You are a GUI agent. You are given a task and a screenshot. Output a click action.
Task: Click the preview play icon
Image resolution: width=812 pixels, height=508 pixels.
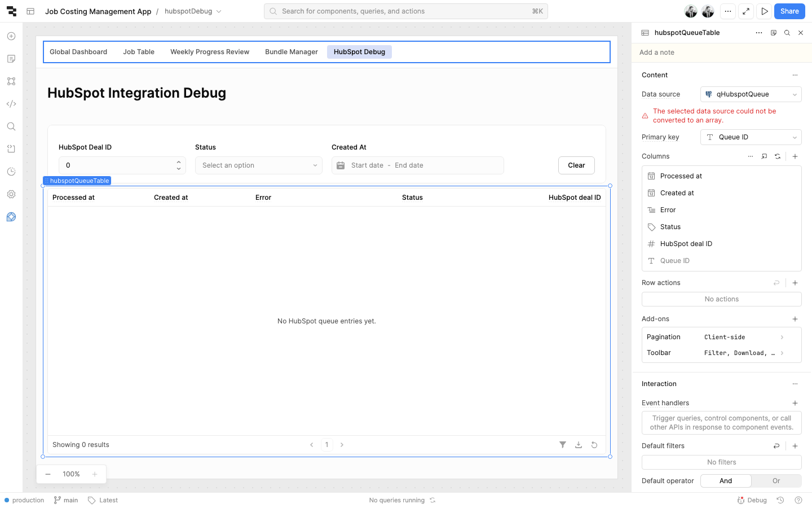pyautogui.click(x=764, y=11)
